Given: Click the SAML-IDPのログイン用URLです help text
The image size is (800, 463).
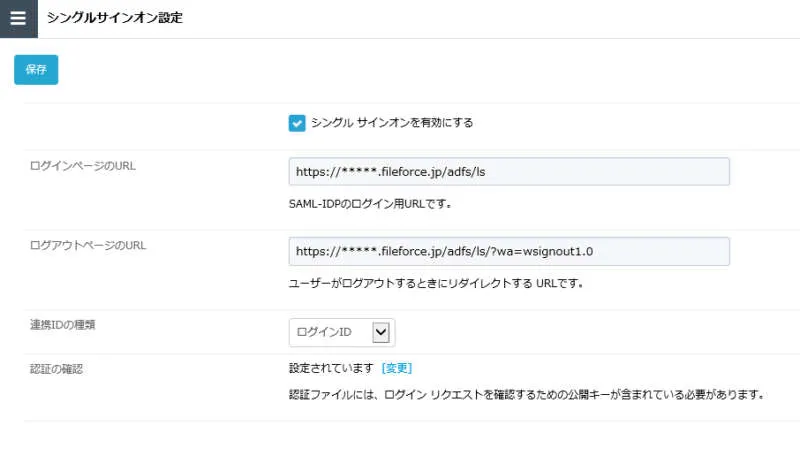Looking at the screenshot, I should point(370,204).
